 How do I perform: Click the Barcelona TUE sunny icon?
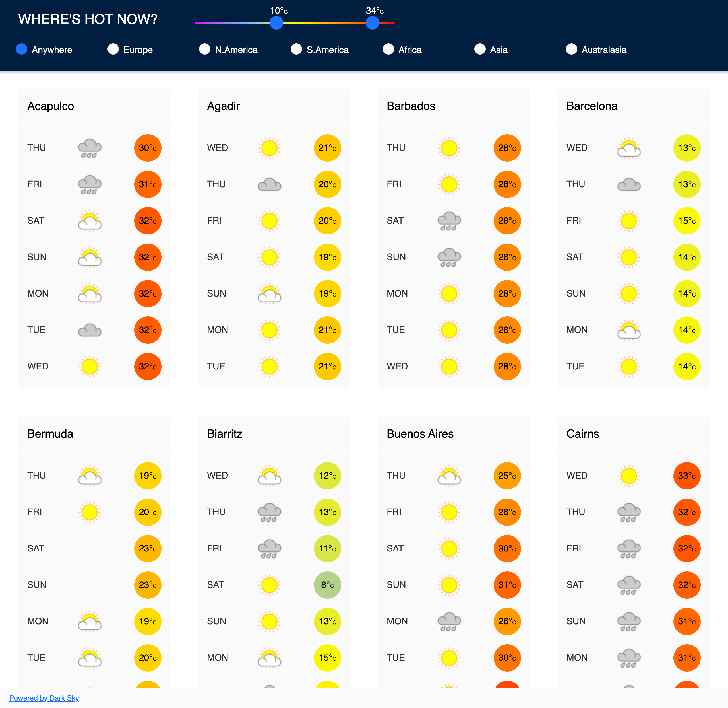(x=629, y=367)
